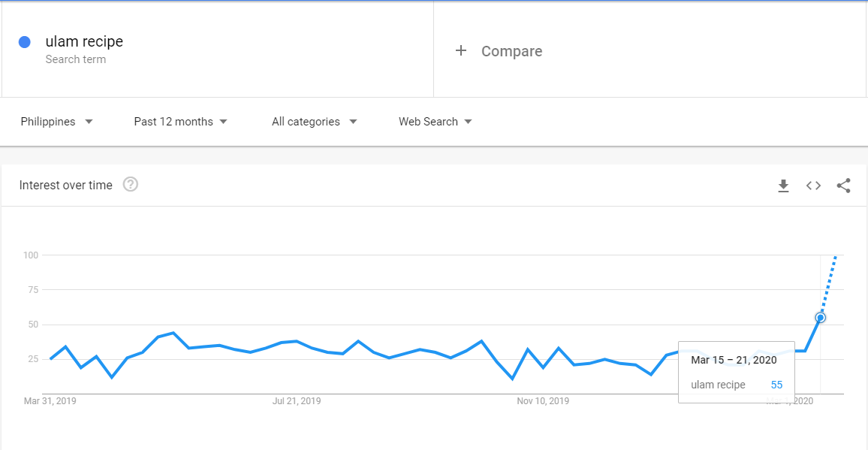Click the 100 value on y-axis
Screen dimensions: 868x450
pyautogui.click(x=31, y=255)
